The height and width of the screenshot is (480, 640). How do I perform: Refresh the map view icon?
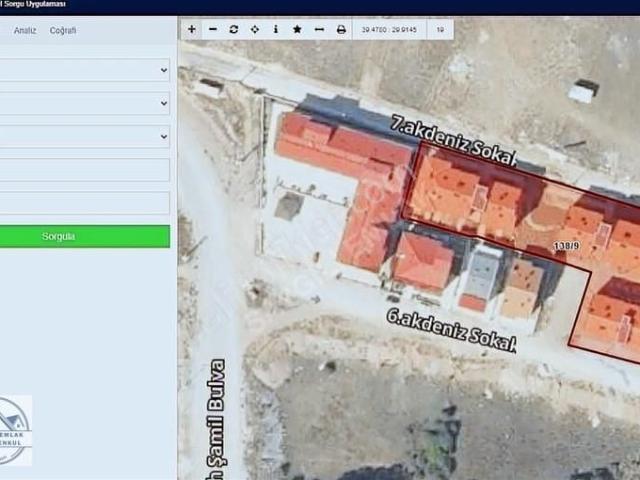click(233, 29)
